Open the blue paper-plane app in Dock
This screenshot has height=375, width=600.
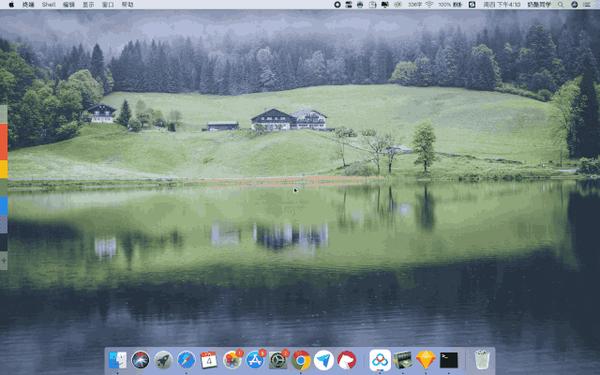tap(324, 360)
